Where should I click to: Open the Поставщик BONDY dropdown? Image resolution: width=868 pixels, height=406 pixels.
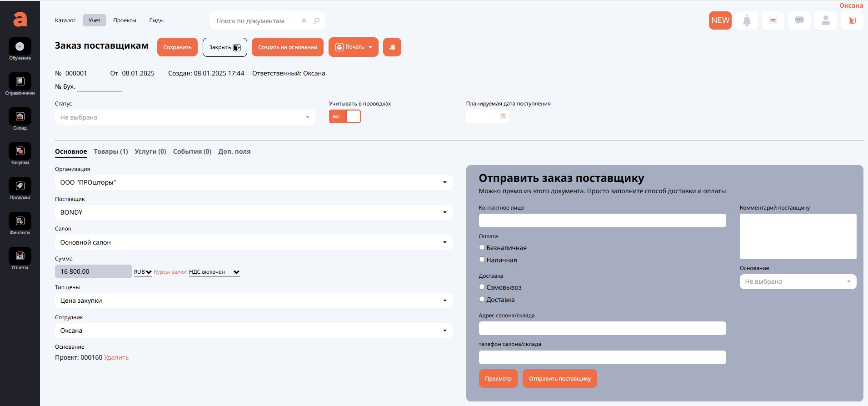(253, 212)
